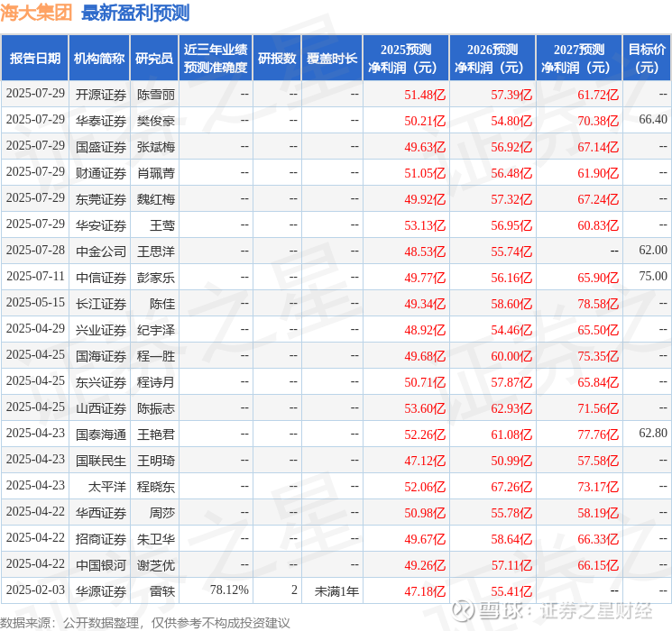
Task: Click analyst name 谢芝优
Action: tap(156, 565)
